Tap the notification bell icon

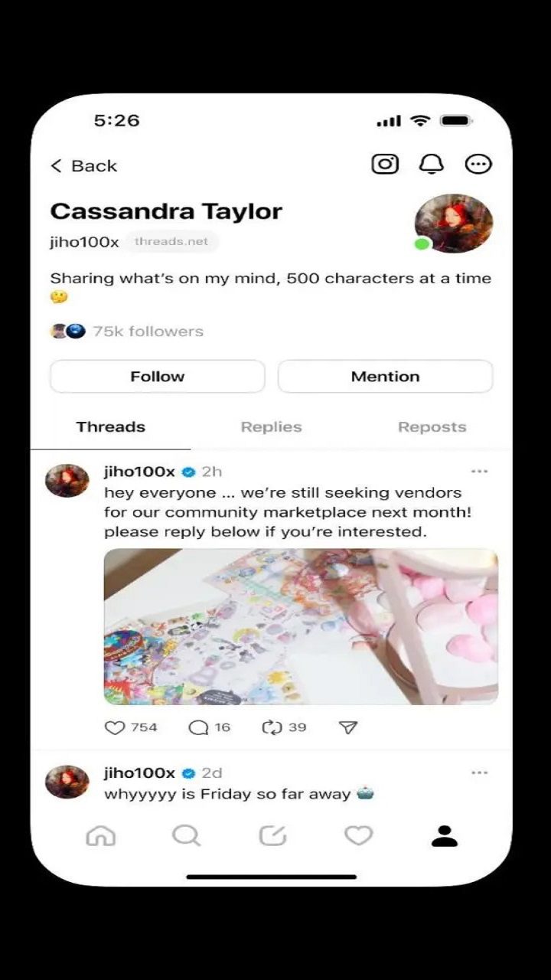pyautogui.click(x=432, y=164)
